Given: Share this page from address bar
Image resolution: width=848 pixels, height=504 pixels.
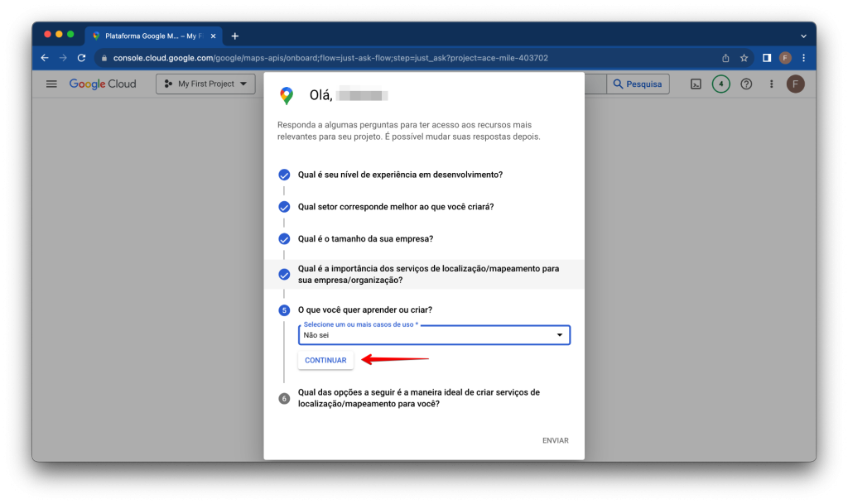Looking at the screenshot, I should click(725, 58).
